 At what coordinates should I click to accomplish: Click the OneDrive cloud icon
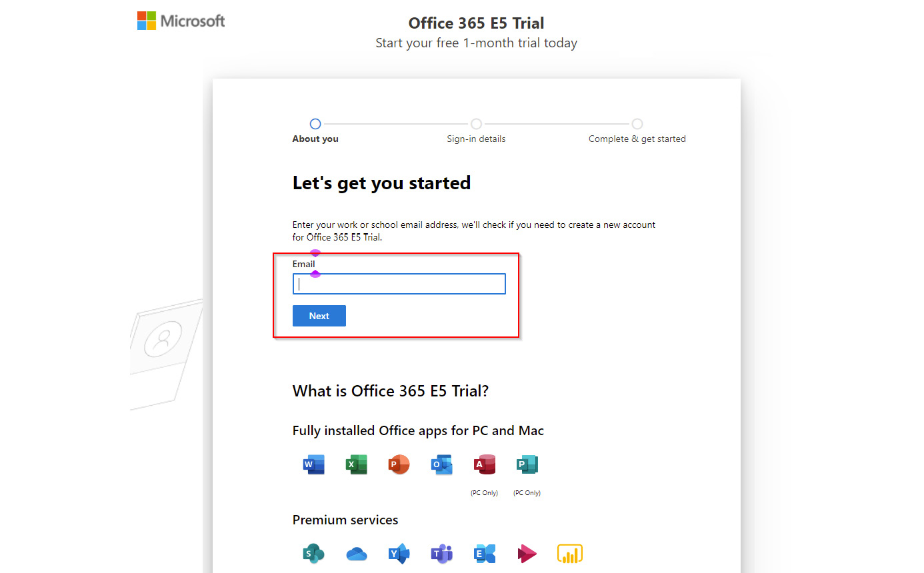(x=357, y=554)
